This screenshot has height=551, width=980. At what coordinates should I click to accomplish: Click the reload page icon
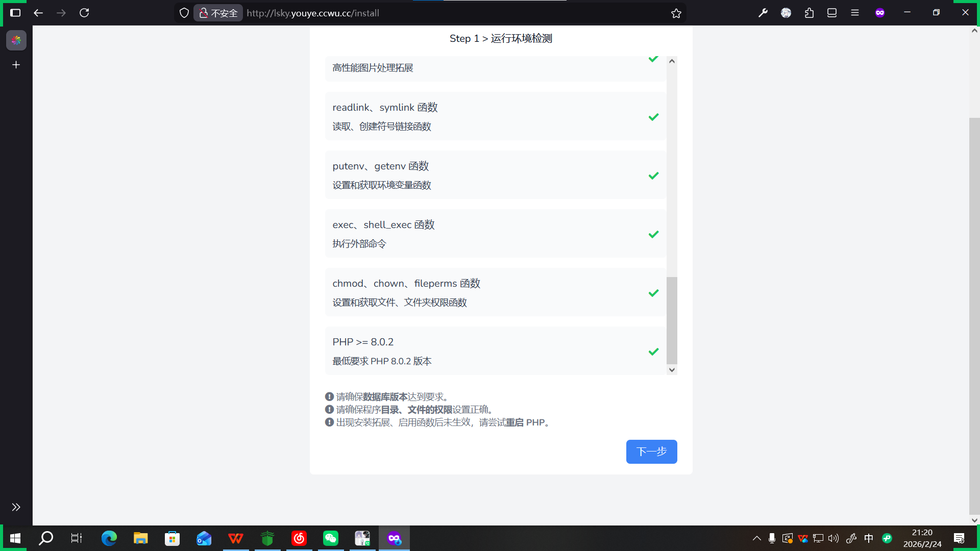[84, 13]
